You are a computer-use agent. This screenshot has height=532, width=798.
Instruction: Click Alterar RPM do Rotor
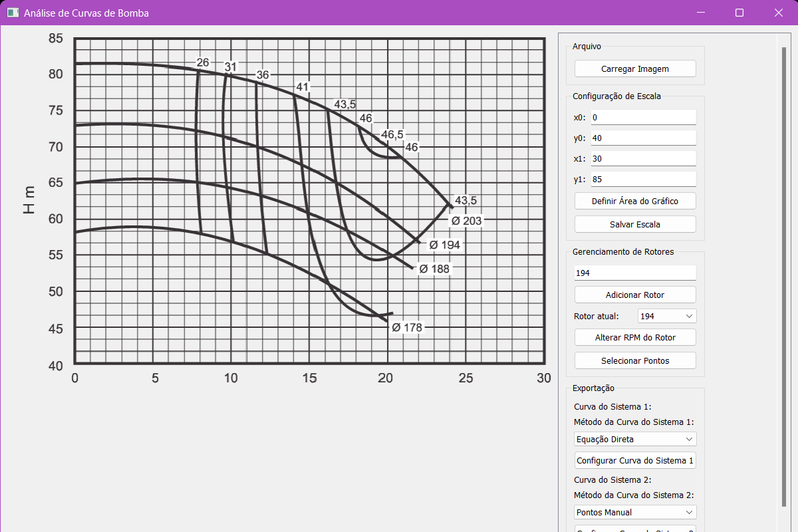click(x=635, y=337)
